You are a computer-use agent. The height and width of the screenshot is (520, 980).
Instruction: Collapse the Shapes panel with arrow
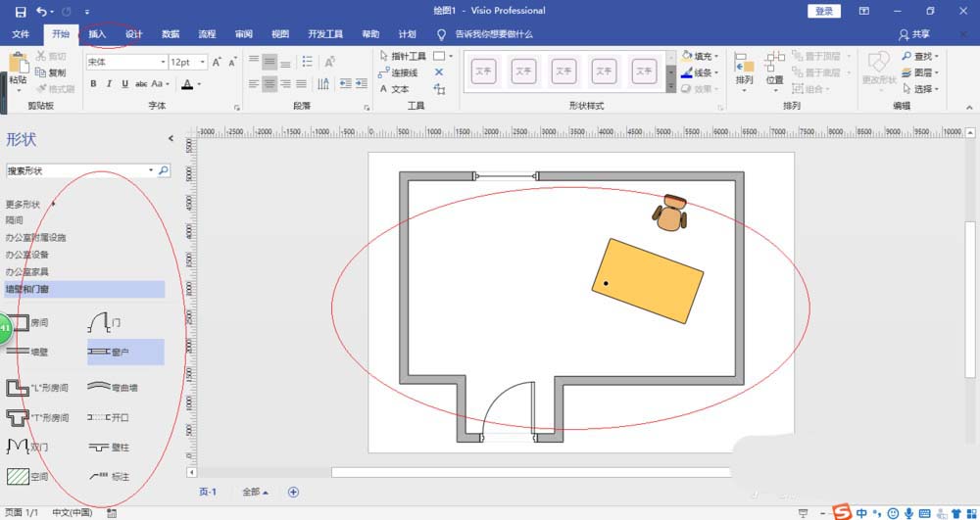[x=171, y=139]
